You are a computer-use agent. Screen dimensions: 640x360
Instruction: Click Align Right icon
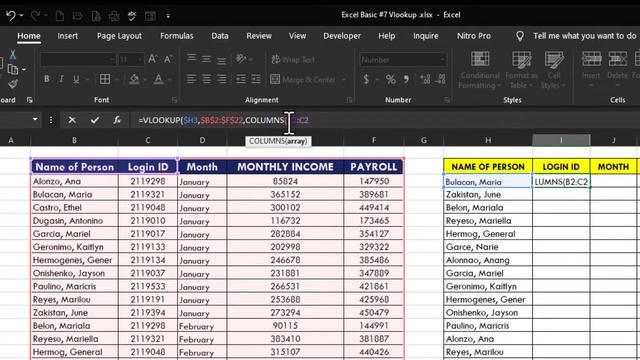[221, 79]
